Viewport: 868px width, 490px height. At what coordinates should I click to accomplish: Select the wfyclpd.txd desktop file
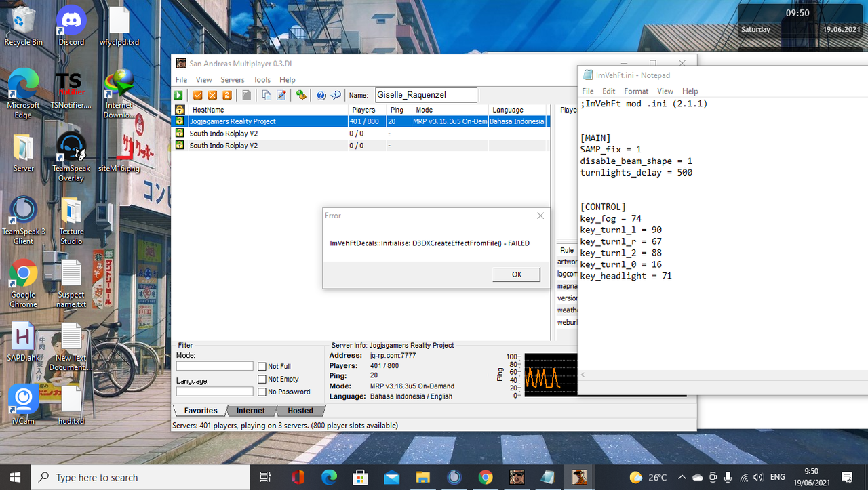(x=119, y=27)
